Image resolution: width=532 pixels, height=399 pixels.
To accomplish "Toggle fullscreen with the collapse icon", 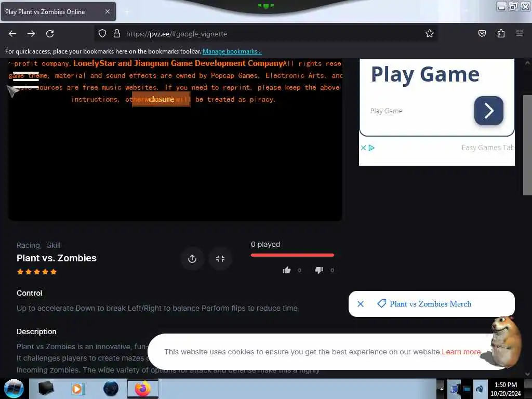I will click(x=220, y=259).
